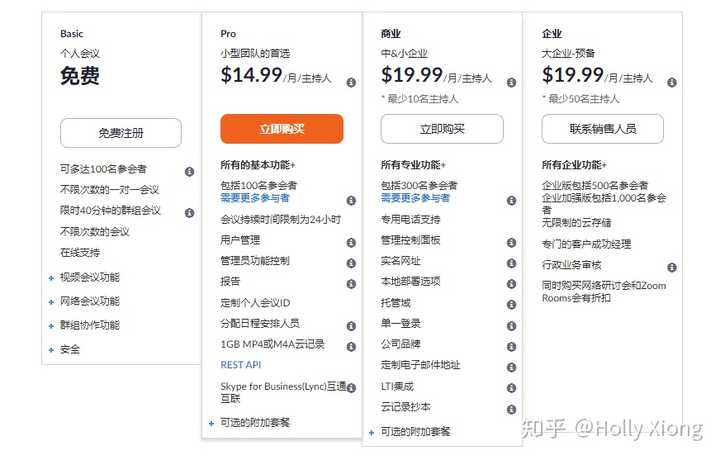720x460 pixels.
Task: Show info for 用户管理
Action: pos(351,242)
